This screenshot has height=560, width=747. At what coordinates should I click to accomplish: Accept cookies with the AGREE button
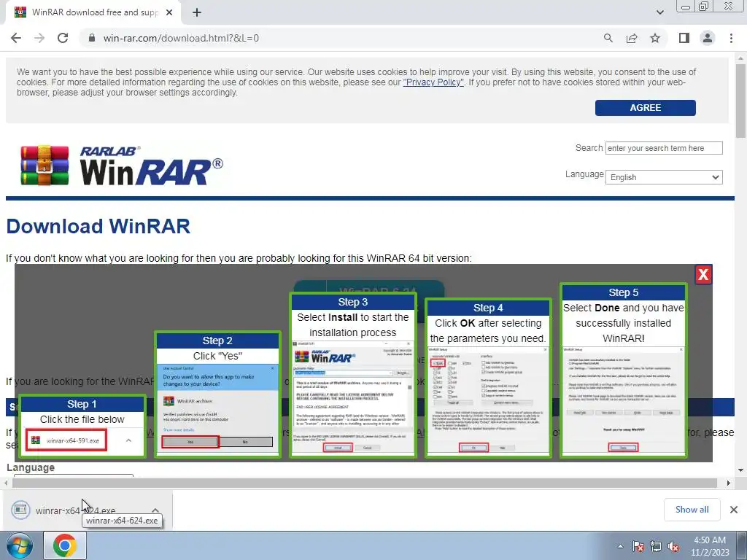[x=645, y=108]
